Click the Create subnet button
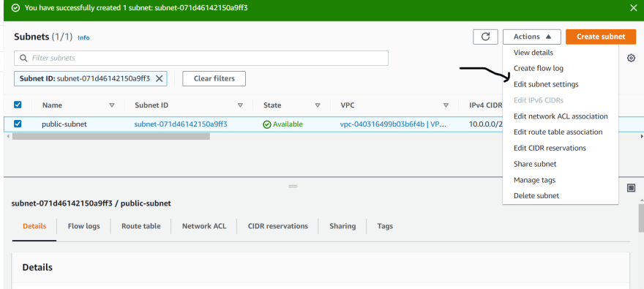The image size is (644, 289). [x=601, y=37]
